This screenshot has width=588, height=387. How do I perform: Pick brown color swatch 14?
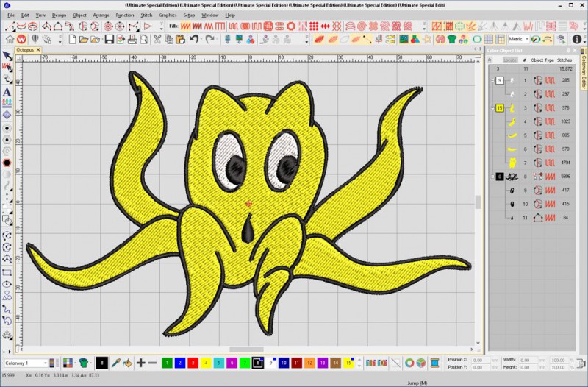click(335, 363)
